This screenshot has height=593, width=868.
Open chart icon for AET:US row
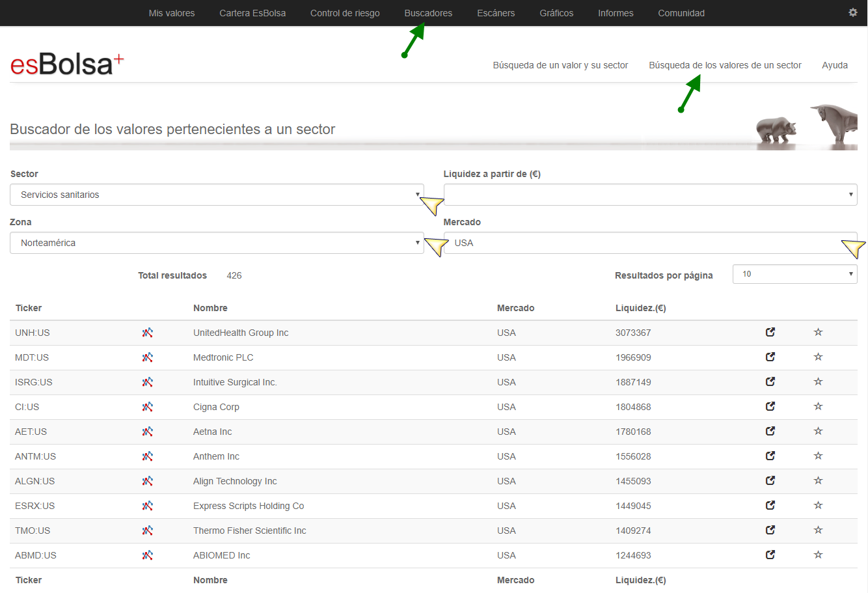click(148, 432)
